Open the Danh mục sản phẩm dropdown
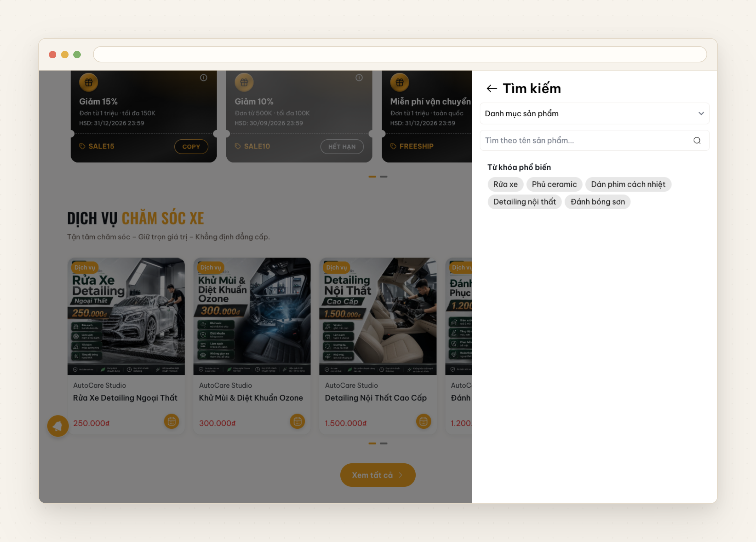756x542 pixels. (x=594, y=114)
